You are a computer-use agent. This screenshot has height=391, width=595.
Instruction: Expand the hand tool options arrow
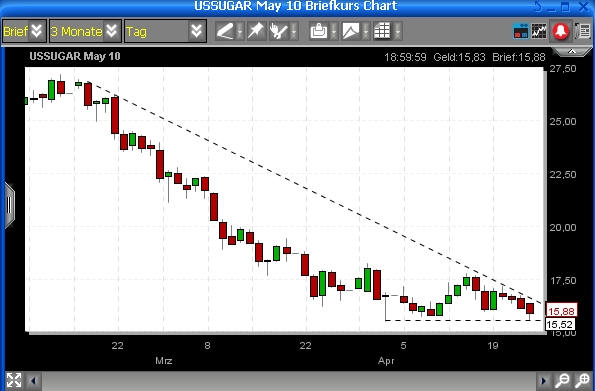coord(294,31)
